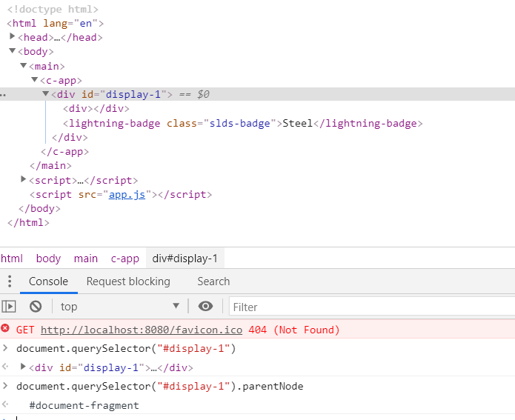
Task: Switch to the Console tab
Action: (49, 281)
